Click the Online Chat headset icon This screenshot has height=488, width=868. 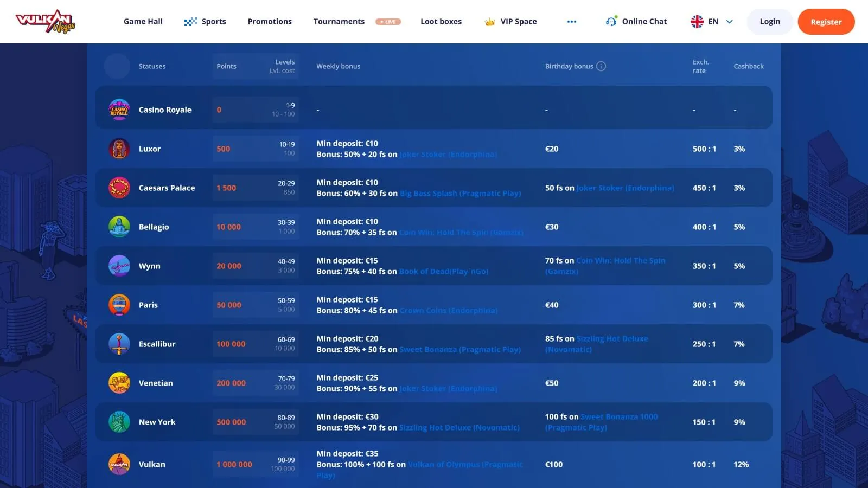point(611,21)
